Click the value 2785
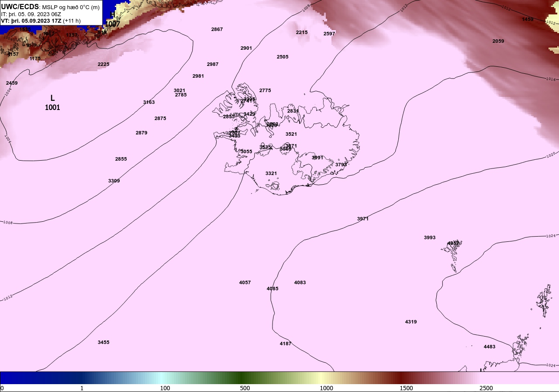Image resolution: width=559 pixels, height=392 pixels. [x=181, y=95]
